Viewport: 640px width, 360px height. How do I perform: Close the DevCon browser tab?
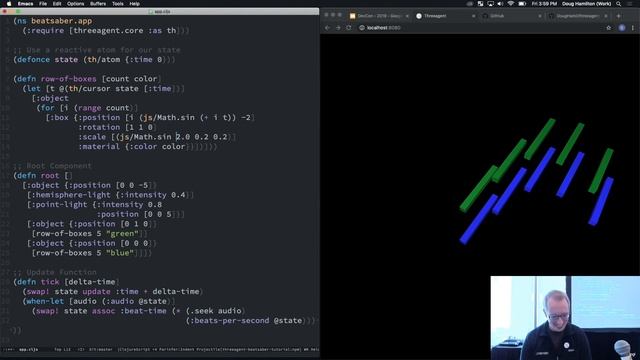pyautogui.click(x=407, y=16)
